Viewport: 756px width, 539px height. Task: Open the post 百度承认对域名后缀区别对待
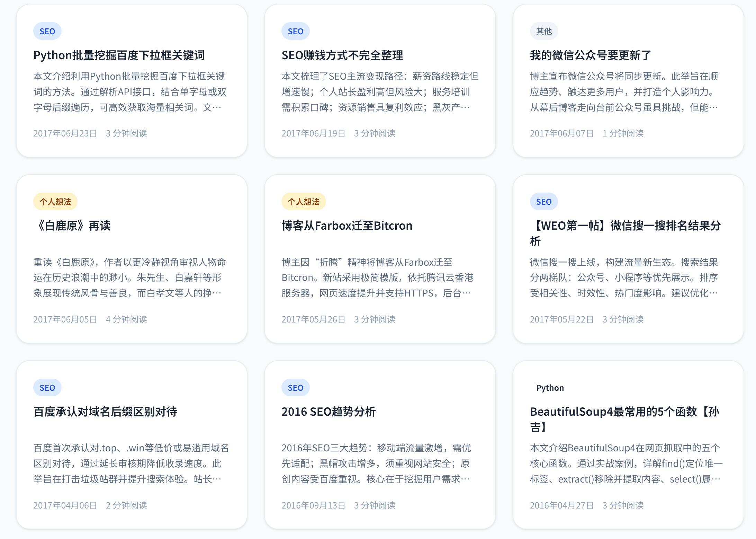coord(106,412)
